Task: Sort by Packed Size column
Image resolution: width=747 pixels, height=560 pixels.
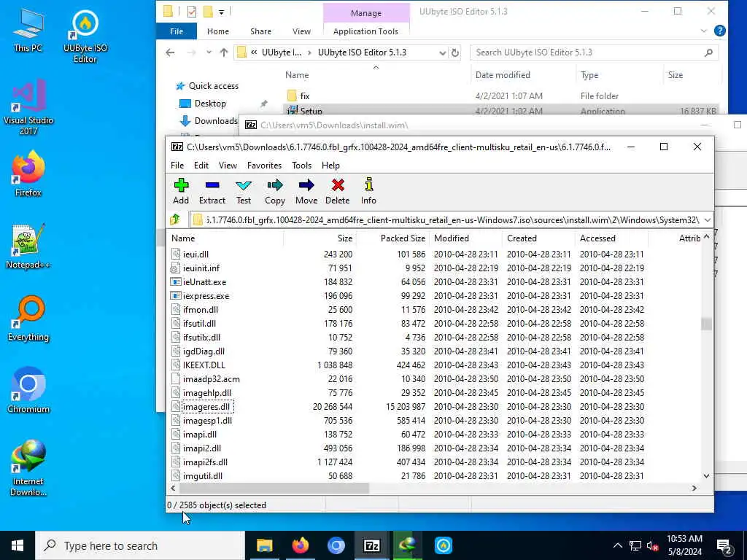Action: click(x=392, y=238)
